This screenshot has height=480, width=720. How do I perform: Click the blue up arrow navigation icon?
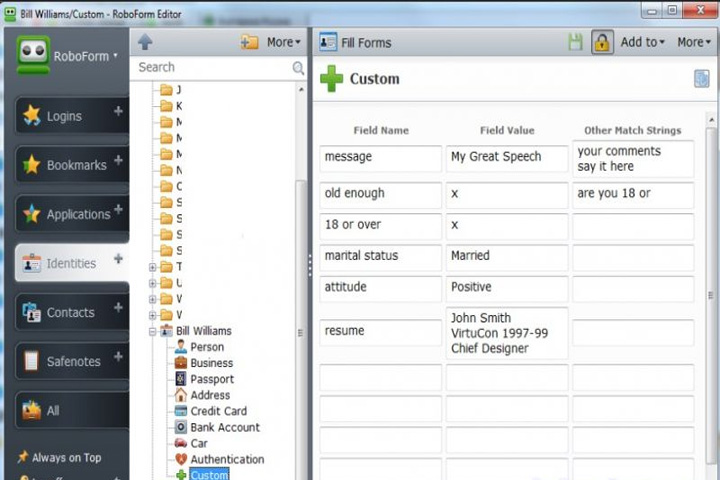(x=145, y=42)
